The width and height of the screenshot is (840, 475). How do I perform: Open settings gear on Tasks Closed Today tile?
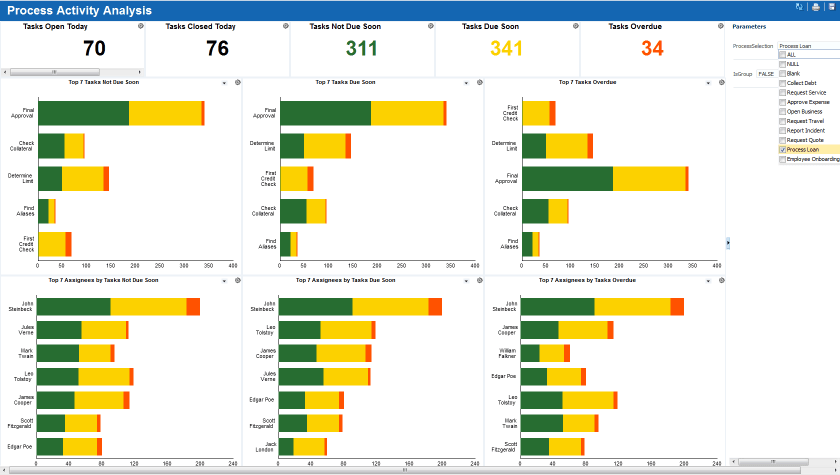pos(286,26)
